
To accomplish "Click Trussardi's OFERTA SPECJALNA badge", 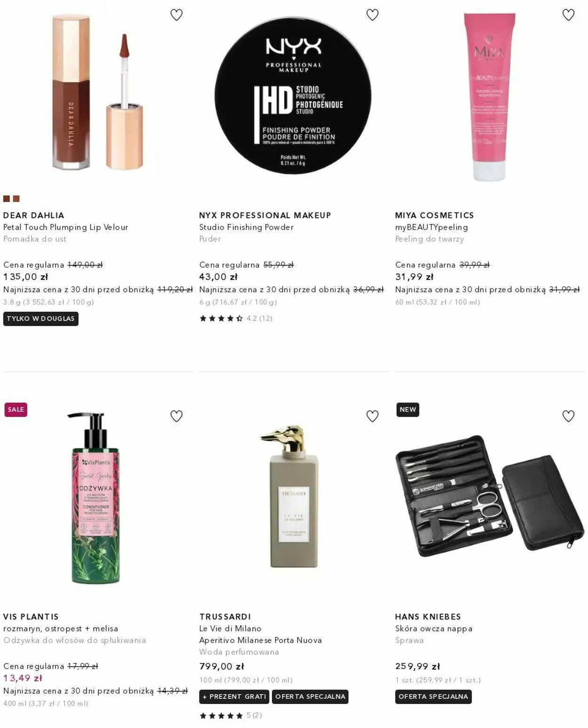I will pyautogui.click(x=310, y=696).
